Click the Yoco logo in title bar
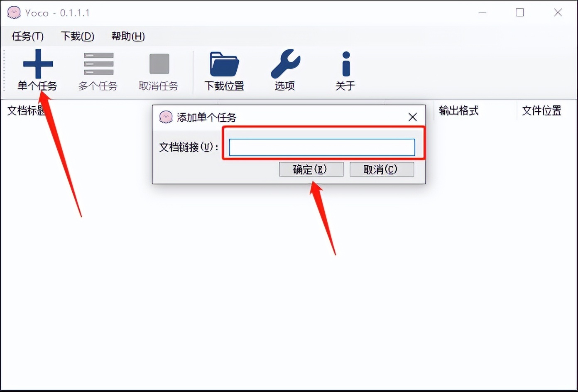The width and height of the screenshot is (578, 392). coord(14,12)
